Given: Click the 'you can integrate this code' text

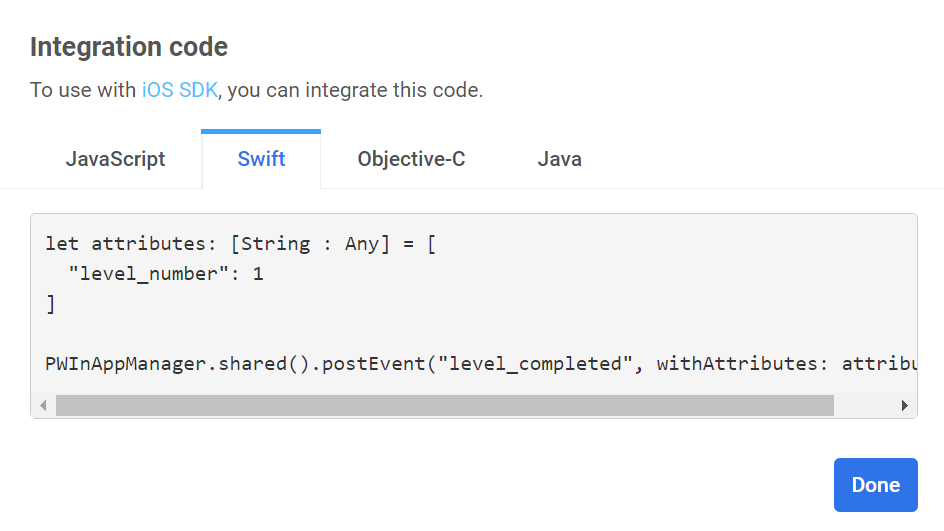Looking at the screenshot, I should click(x=357, y=90).
